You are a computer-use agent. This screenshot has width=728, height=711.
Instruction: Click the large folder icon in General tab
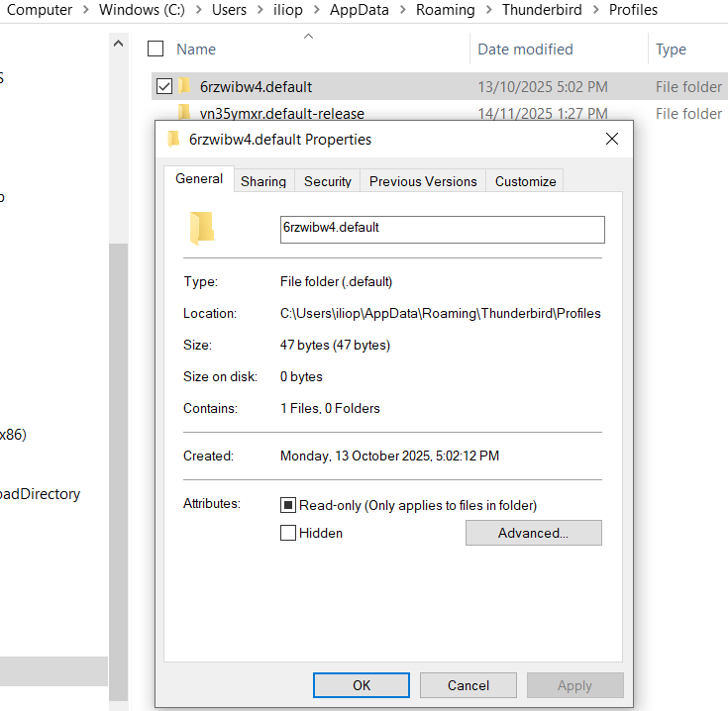point(202,228)
